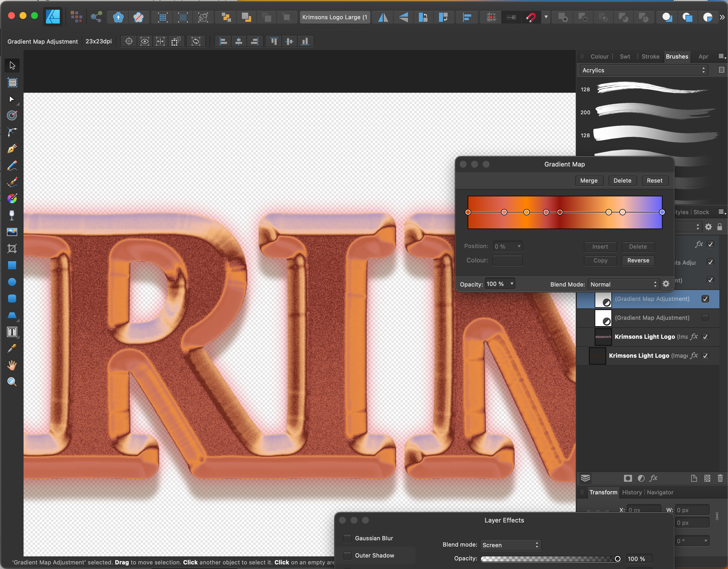Select the Colour Picker eyedropper tool
The width and height of the screenshot is (728, 569).
coord(12,349)
